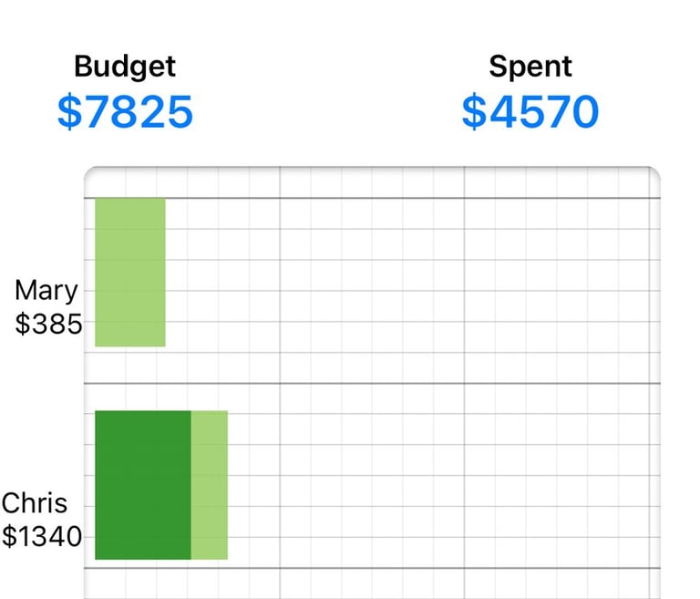The width and height of the screenshot is (700, 599).
Task: Select Chris's dark green spent bar
Action: 143,485
